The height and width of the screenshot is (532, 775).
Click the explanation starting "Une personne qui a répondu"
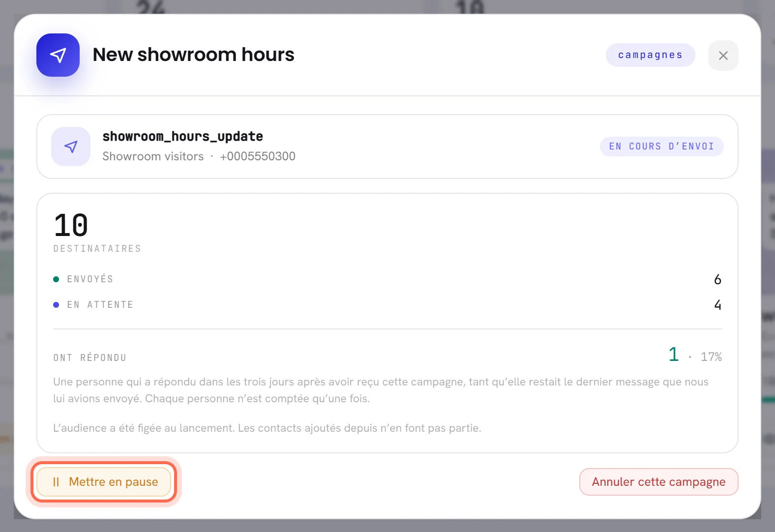click(381, 390)
